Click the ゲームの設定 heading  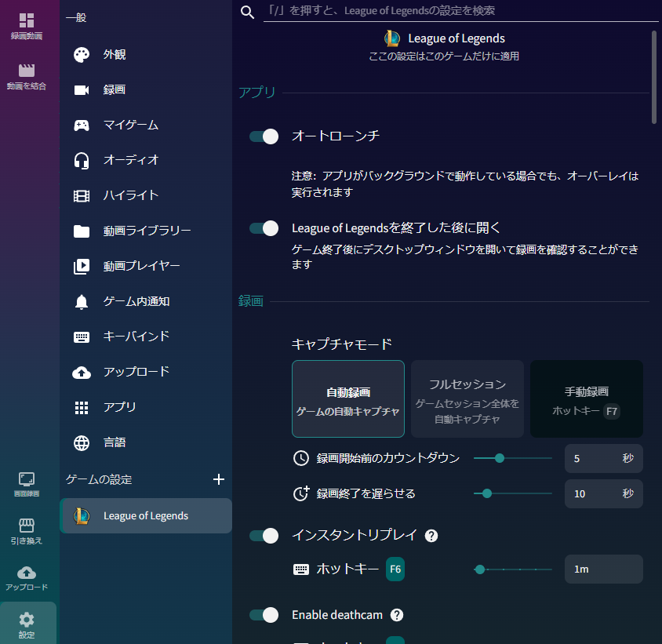pos(99,480)
